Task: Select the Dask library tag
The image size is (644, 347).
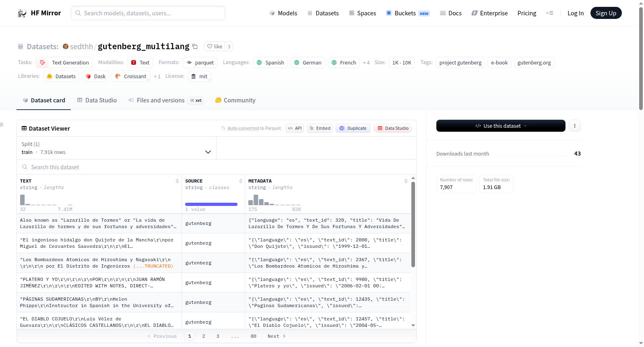Action: (95, 76)
